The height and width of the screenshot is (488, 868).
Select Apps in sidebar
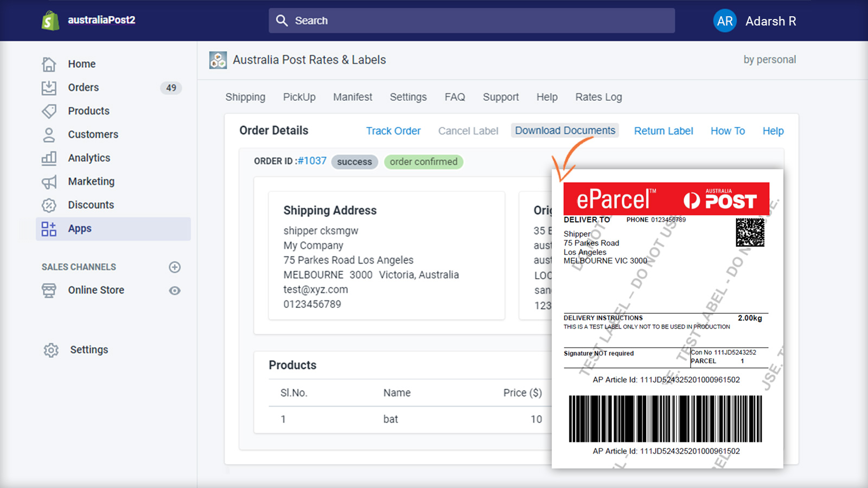(113, 229)
